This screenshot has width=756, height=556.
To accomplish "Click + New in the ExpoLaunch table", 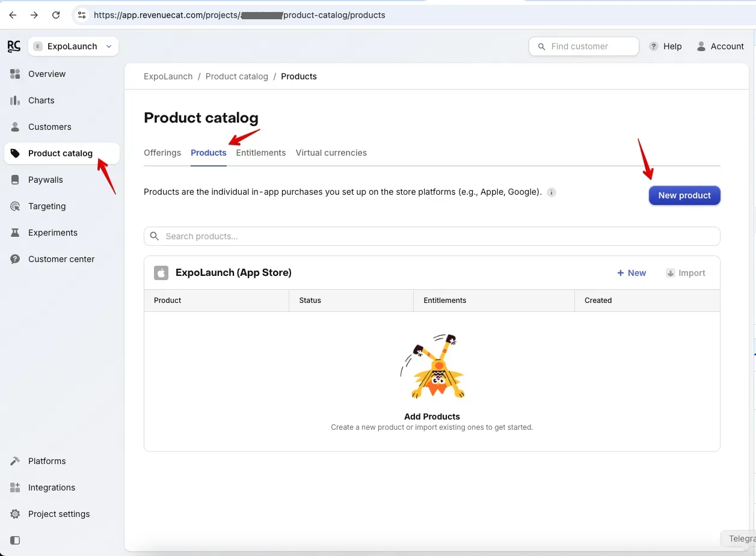I will click(632, 273).
